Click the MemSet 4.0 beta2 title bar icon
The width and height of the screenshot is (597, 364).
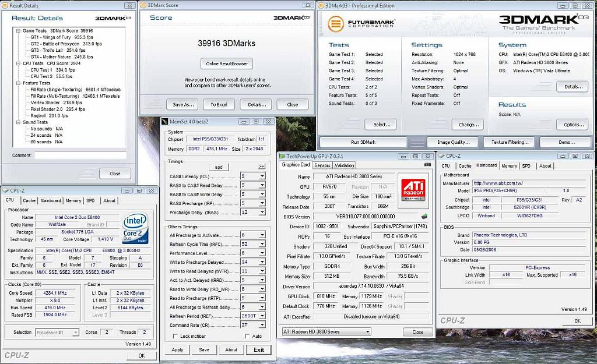click(x=165, y=121)
